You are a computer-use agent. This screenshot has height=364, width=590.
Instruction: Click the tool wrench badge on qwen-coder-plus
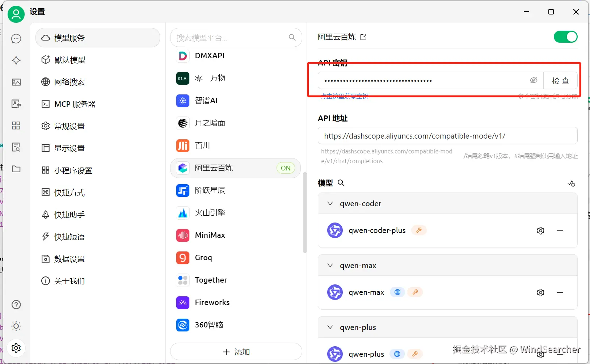[x=419, y=230]
